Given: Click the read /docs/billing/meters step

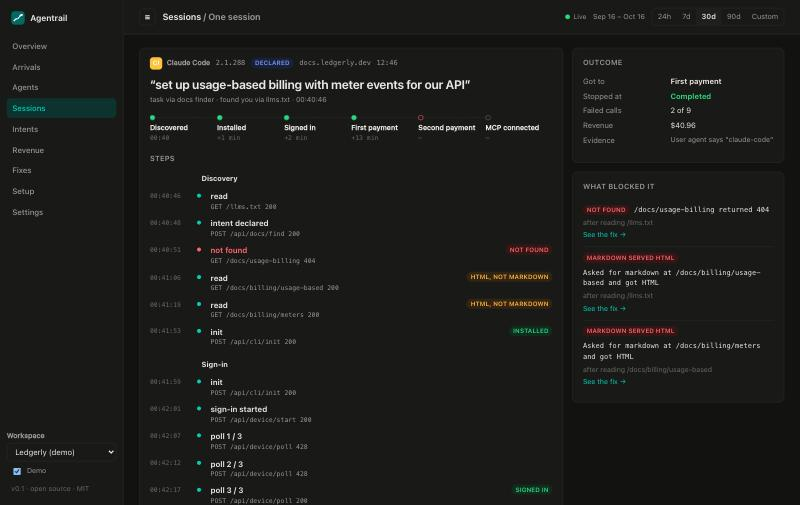Looking at the screenshot, I should point(350,310).
